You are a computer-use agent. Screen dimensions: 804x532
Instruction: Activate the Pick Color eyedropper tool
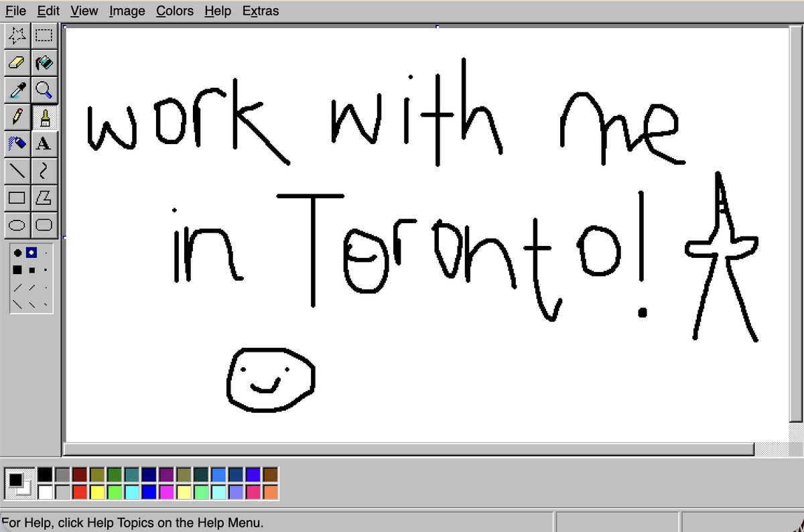point(17,89)
